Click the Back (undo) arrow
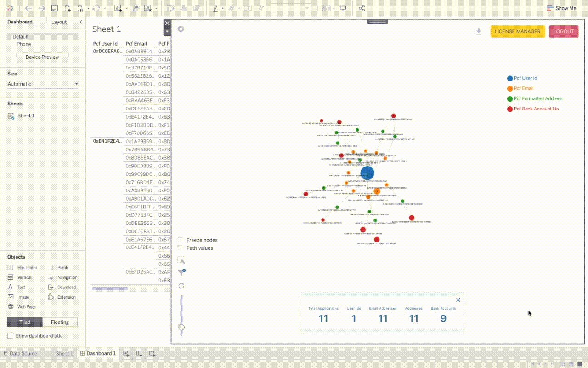This screenshot has width=588, height=368. [x=28, y=8]
